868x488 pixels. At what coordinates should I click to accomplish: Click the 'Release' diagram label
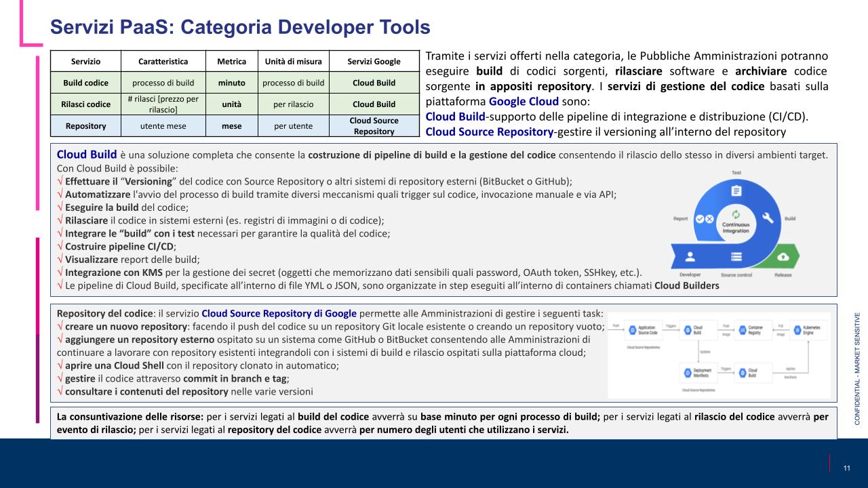click(783, 274)
